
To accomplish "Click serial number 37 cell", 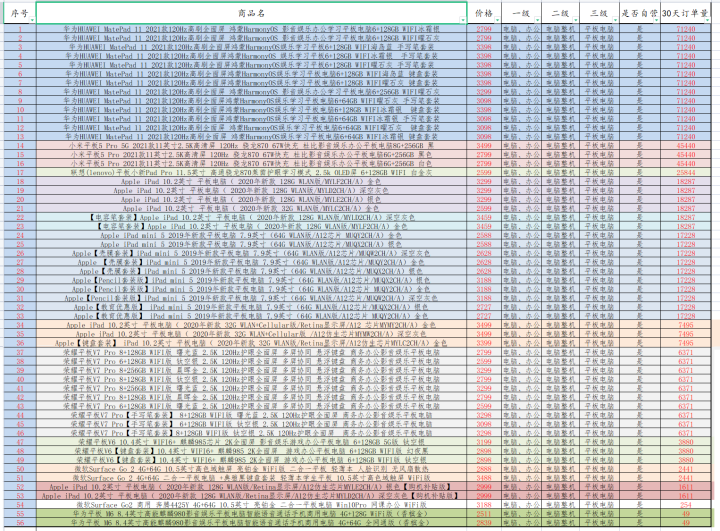I will [20, 352].
